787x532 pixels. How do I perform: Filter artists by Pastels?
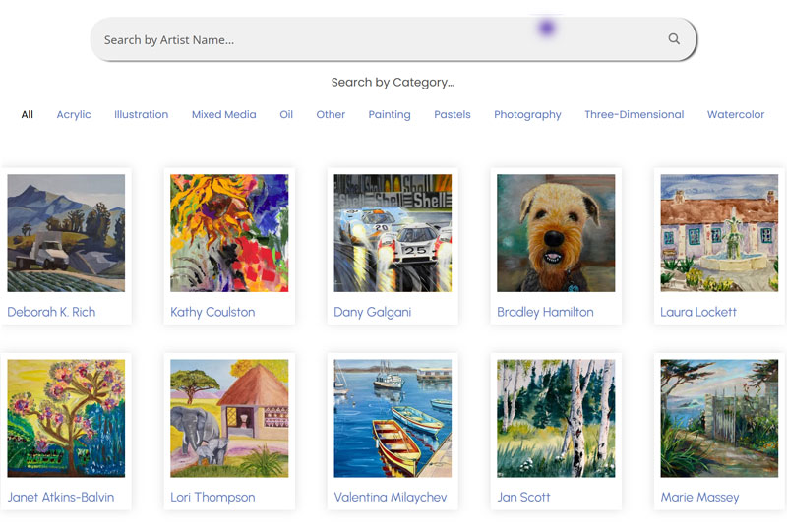point(453,114)
